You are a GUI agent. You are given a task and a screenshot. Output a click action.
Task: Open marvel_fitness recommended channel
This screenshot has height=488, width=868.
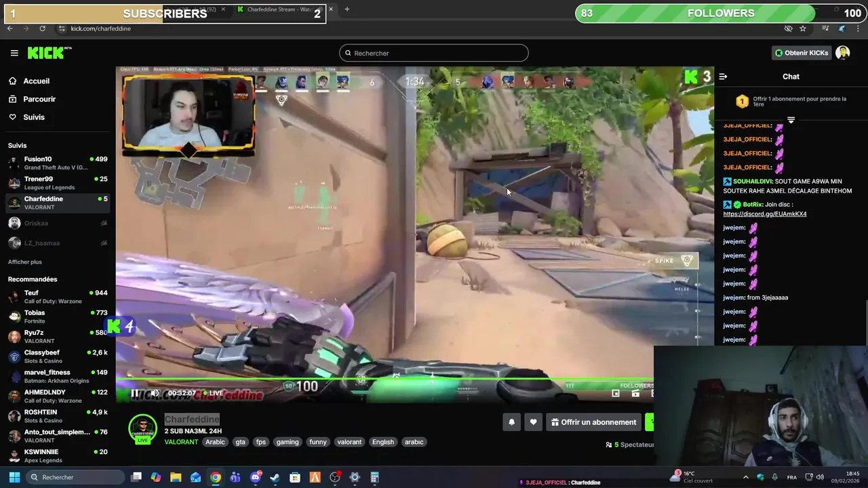[58, 376]
